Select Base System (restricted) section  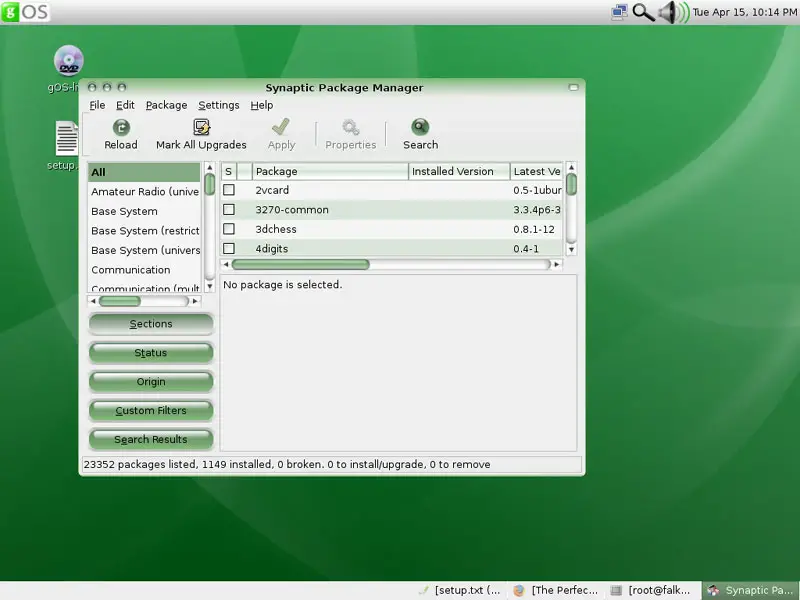(x=144, y=231)
